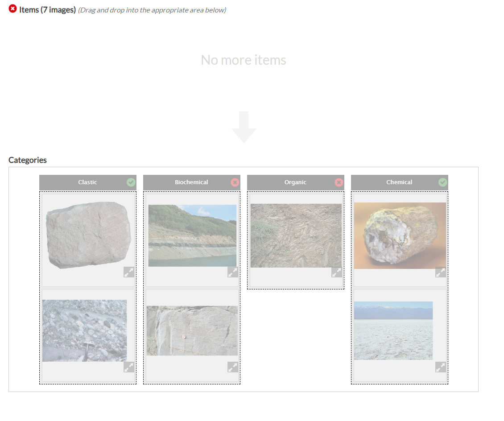
Task: Click the red error icon beside Items
Action: pos(12,8)
